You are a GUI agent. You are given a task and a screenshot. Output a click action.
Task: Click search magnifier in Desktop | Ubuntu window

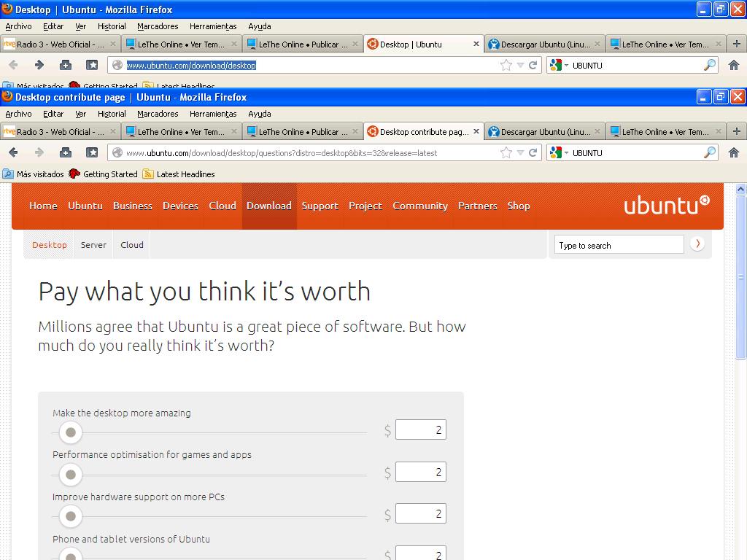pyautogui.click(x=709, y=65)
